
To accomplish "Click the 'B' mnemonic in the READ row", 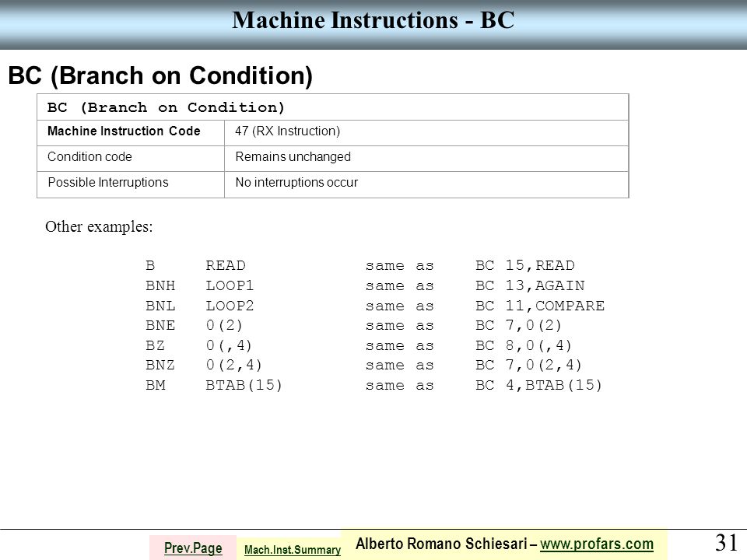I will point(150,265).
